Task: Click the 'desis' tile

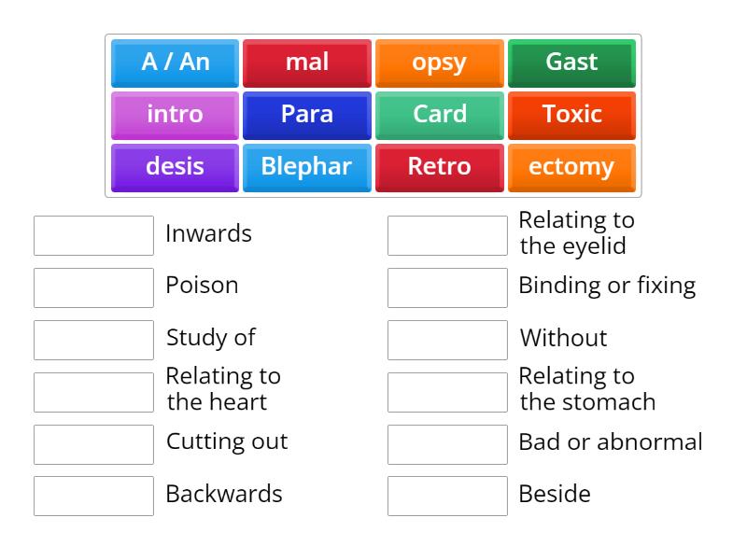Action: (x=176, y=167)
